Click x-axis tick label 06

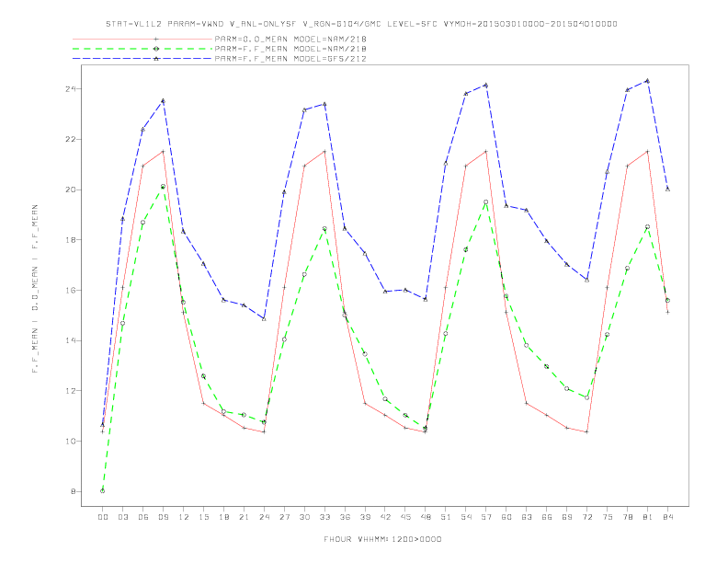[143, 517]
